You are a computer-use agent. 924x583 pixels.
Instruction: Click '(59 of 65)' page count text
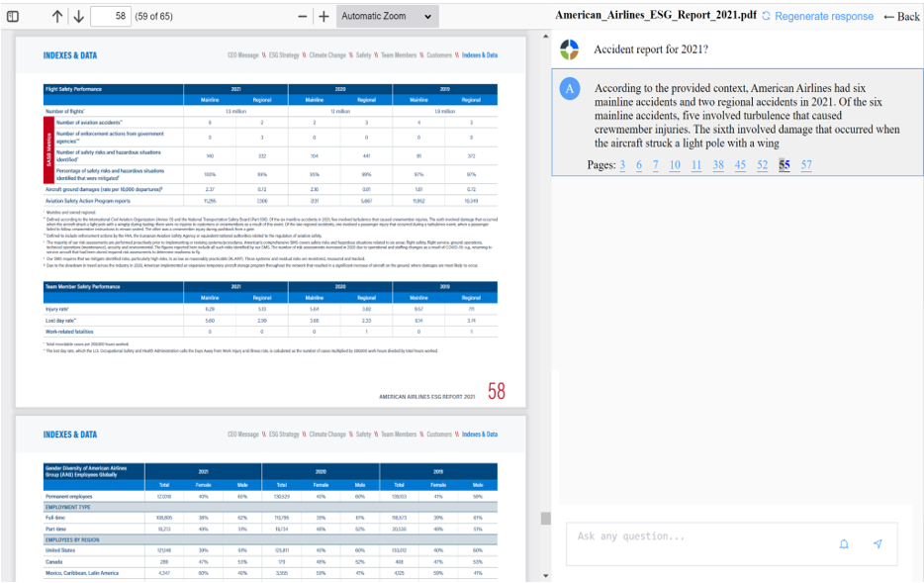pyautogui.click(x=153, y=17)
